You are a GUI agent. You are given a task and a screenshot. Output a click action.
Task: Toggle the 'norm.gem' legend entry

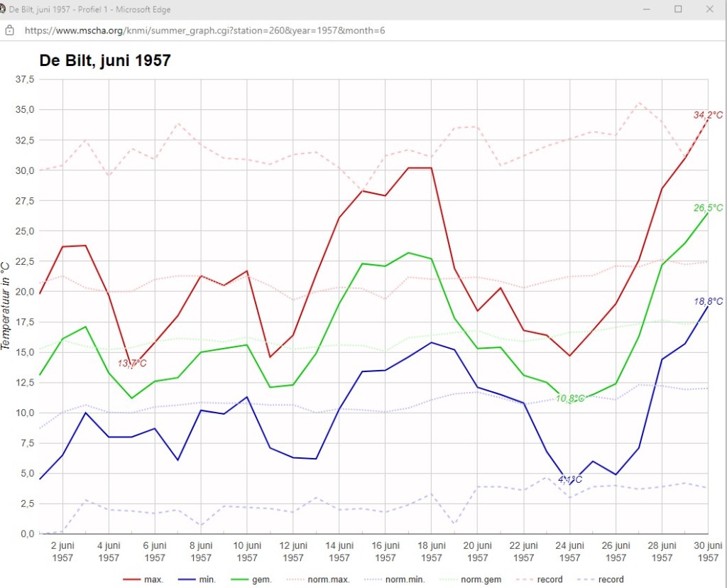click(470, 579)
